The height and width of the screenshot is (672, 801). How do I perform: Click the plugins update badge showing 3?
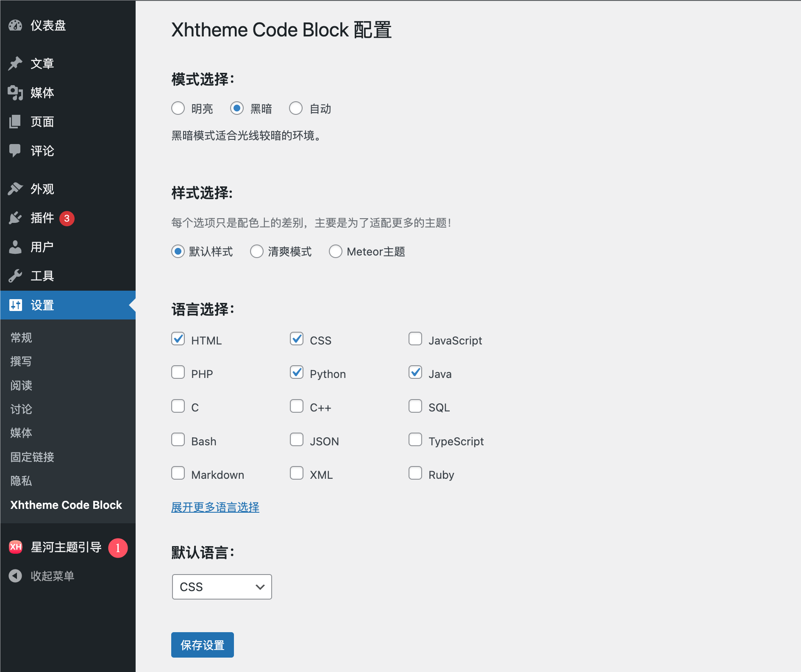click(67, 219)
